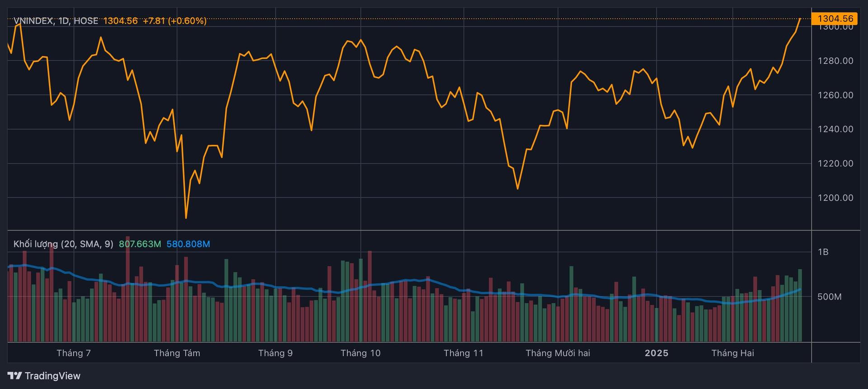Click the blue 580.808M SMA value
The width and height of the screenshot is (868, 389).
coord(188,244)
